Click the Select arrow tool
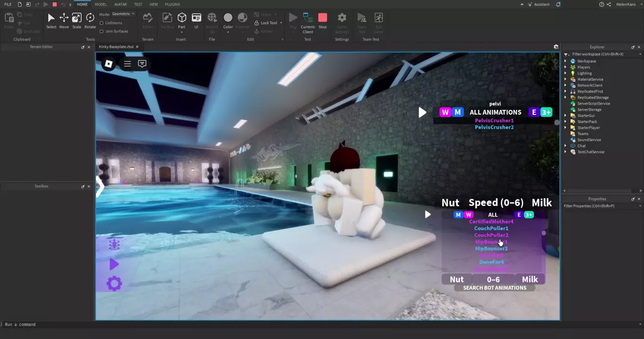 point(51,20)
